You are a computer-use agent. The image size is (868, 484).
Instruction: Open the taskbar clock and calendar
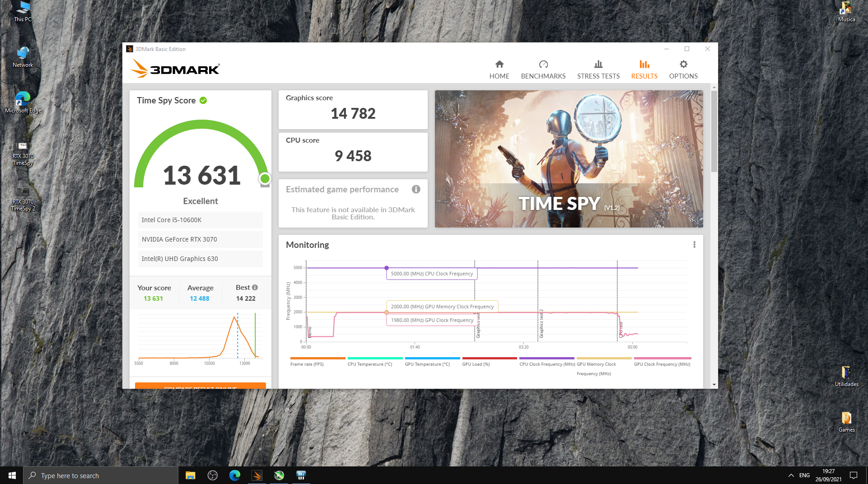[x=828, y=475]
